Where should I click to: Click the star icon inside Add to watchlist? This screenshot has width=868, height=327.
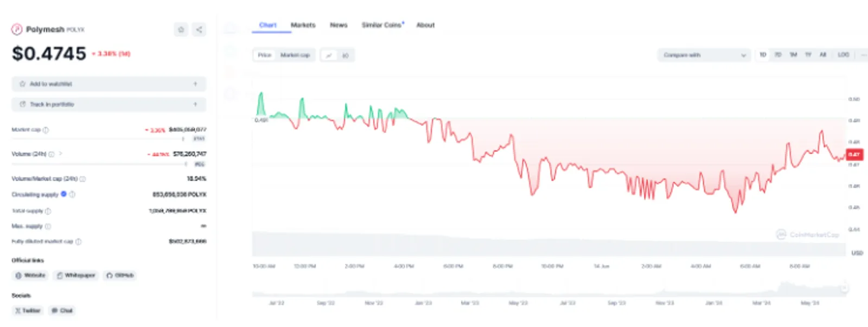point(22,84)
